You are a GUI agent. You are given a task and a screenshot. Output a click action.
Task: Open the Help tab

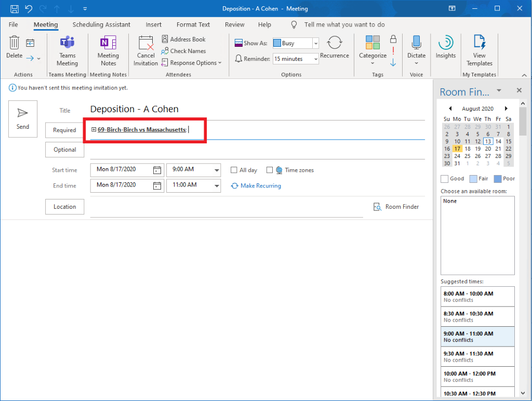[264, 24]
